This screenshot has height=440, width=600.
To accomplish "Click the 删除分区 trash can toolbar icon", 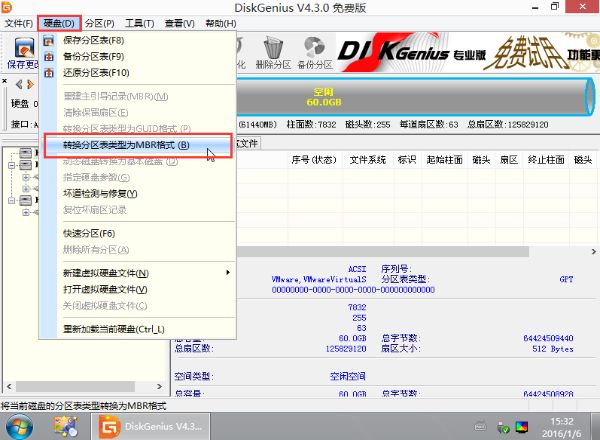I will tap(273, 53).
